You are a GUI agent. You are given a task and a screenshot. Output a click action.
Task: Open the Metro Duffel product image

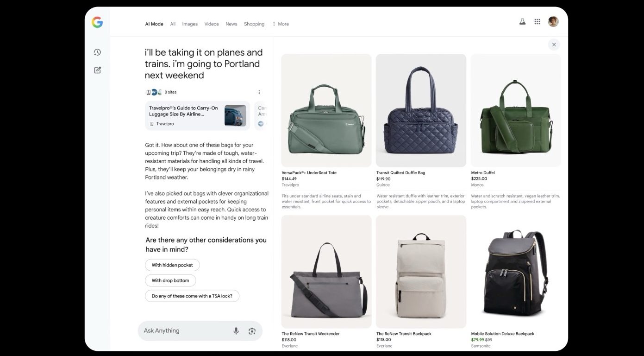click(x=516, y=110)
